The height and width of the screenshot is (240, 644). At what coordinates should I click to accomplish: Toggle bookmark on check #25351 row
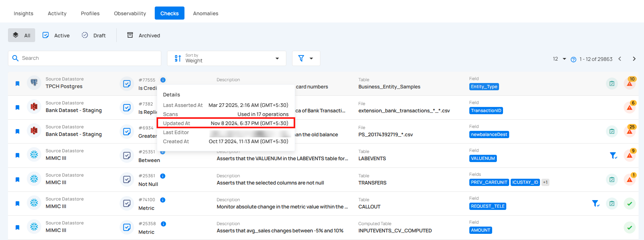[17, 156]
